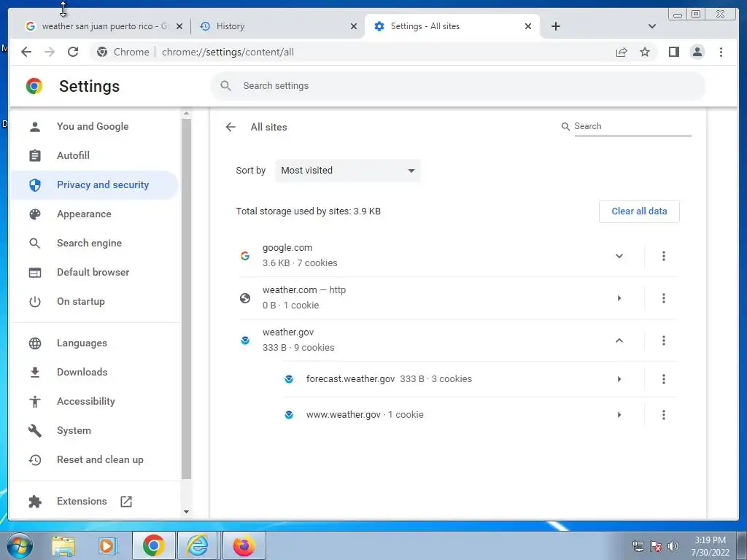Image resolution: width=747 pixels, height=560 pixels.
Task: Open Search engine settings
Action: (x=94, y=243)
